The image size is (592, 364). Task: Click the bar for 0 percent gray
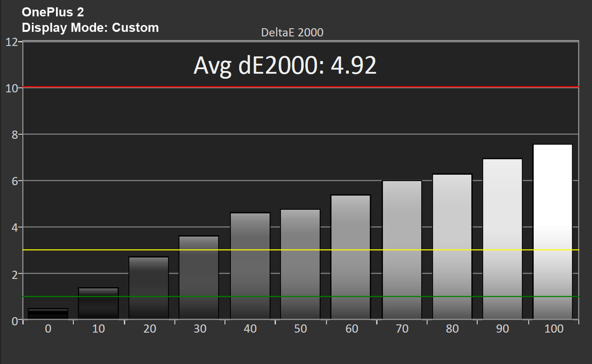tap(48, 314)
